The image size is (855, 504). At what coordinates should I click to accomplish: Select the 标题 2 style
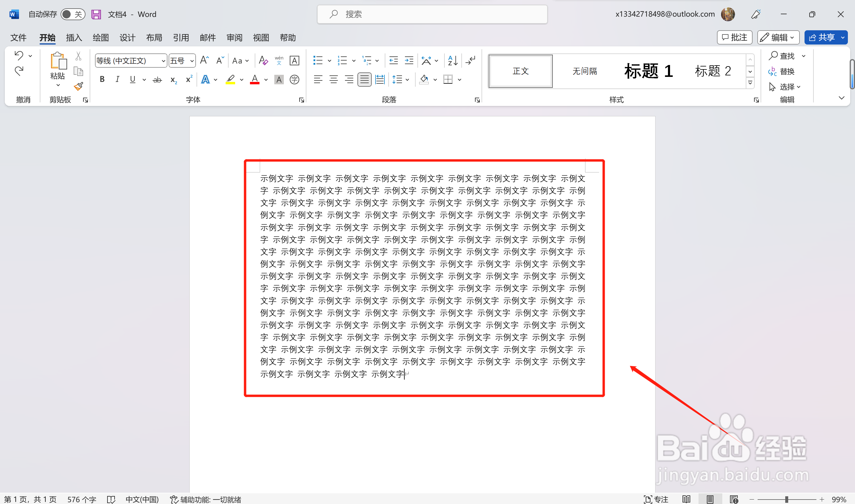[713, 71]
